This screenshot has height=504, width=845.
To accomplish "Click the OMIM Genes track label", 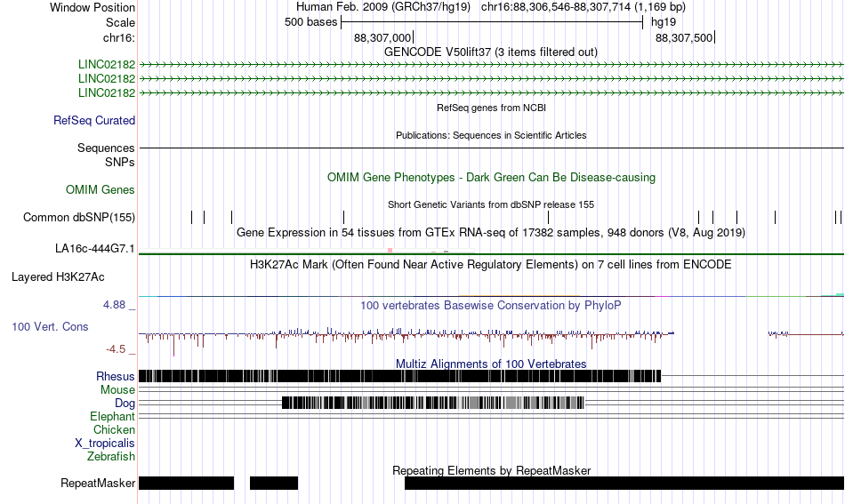I will pyautogui.click(x=101, y=189).
